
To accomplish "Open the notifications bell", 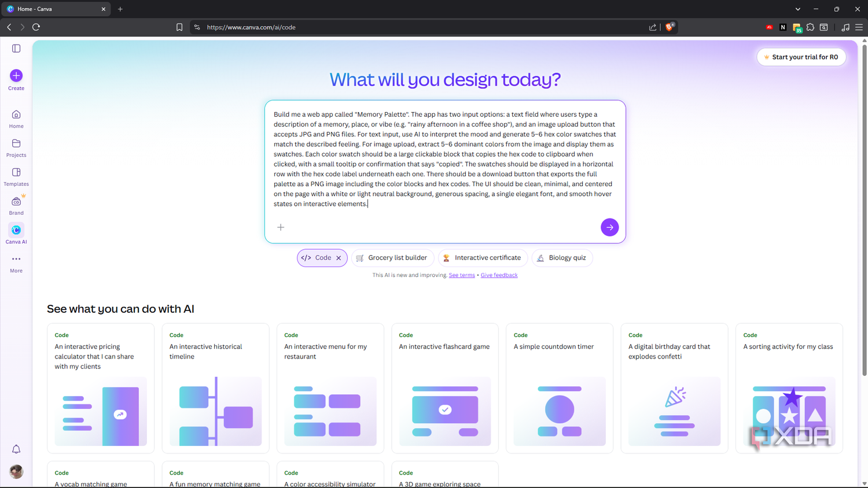I will pos(16,449).
